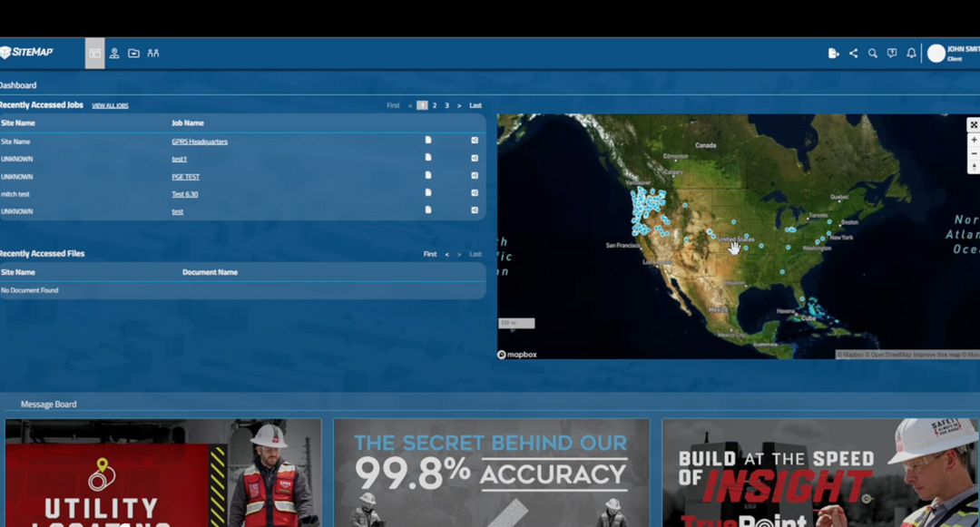Screen dimensions: 980x527
Task: Click Document Name column header
Action: pos(210,272)
